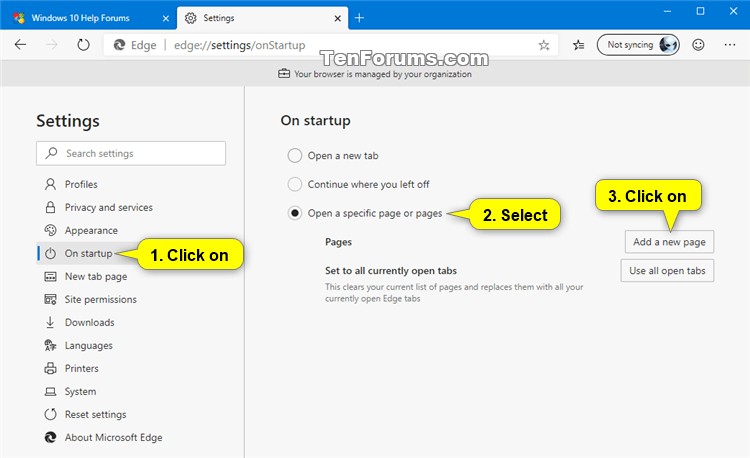The height and width of the screenshot is (458, 750).
Task: Send feedback with the smiley icon
Action: (698, 45)
